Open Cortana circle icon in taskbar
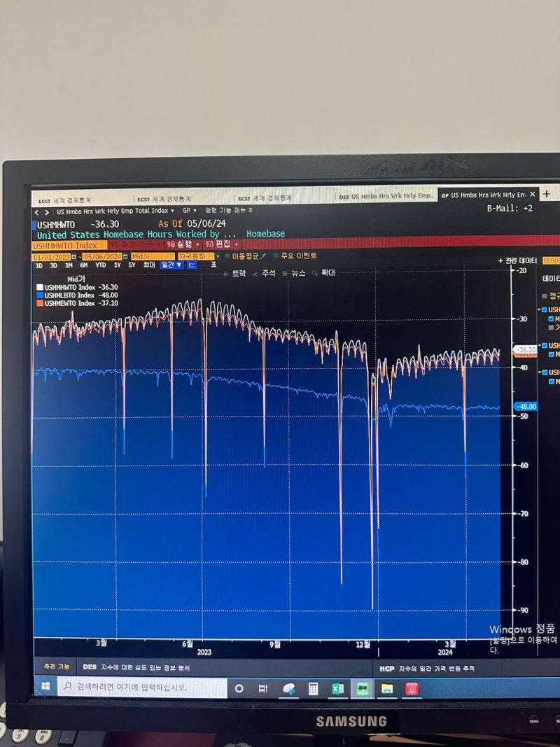This screenshot has width=560, height=747. 239,688
